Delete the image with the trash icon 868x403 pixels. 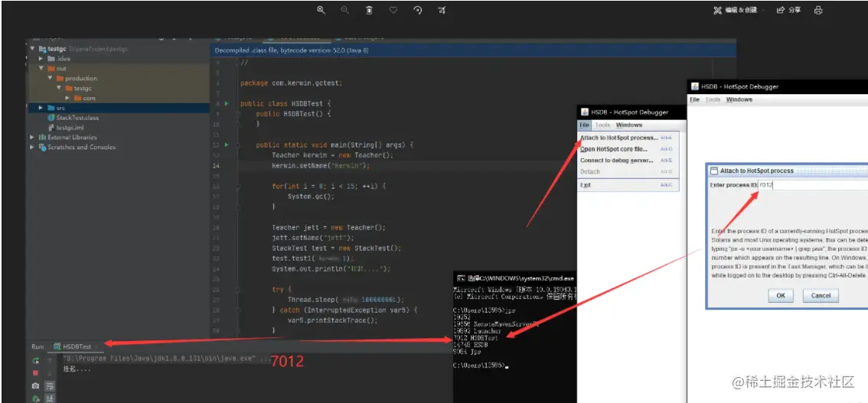(x=369, y=10)
